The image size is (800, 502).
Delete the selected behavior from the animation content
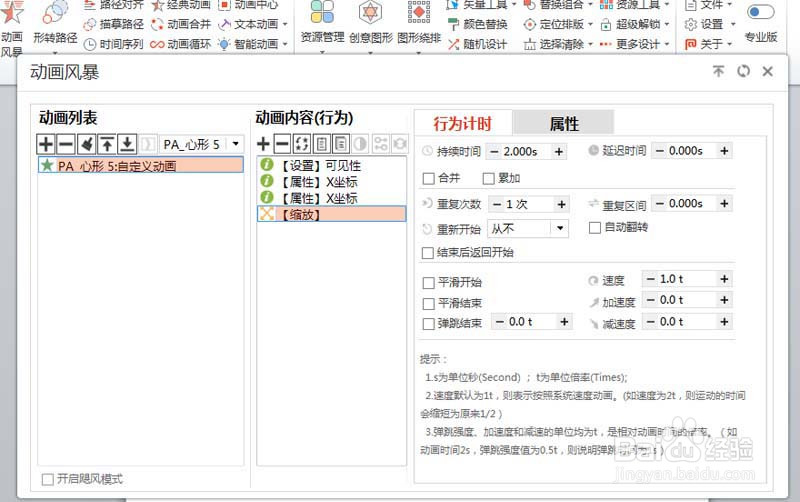(x=282, y=144)
